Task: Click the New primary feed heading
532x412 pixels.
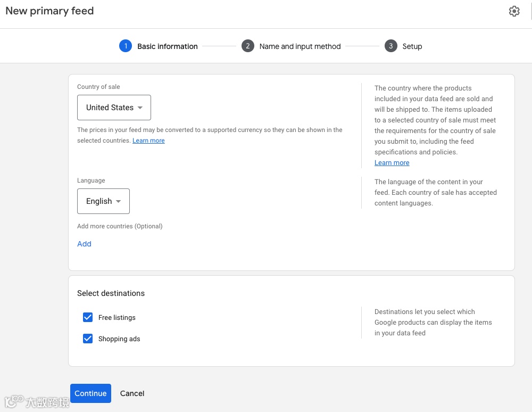Action: (x=49, y=11)
